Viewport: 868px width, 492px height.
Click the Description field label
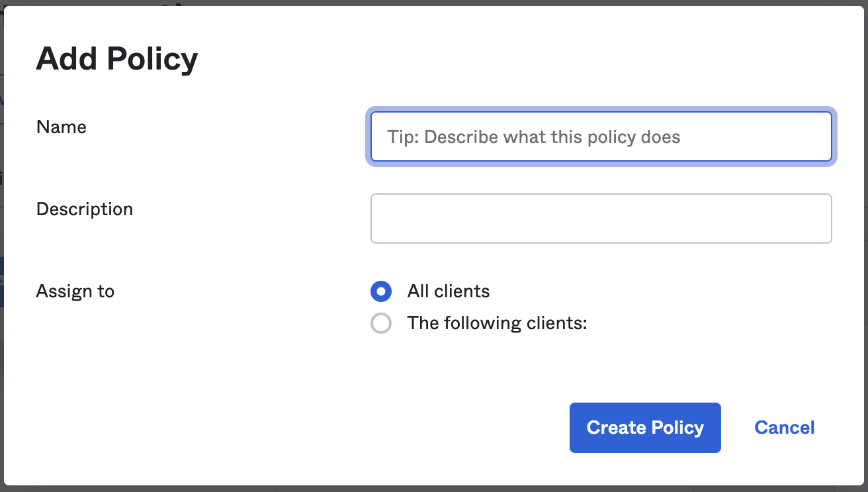pos(85,209)
